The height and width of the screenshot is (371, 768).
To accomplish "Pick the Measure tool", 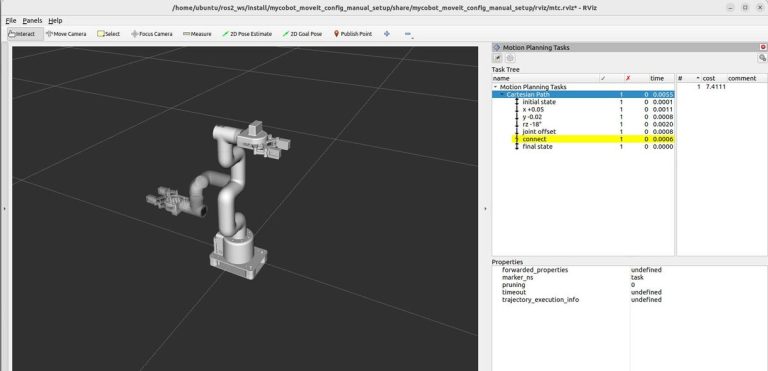I will (x=197, y=34).
